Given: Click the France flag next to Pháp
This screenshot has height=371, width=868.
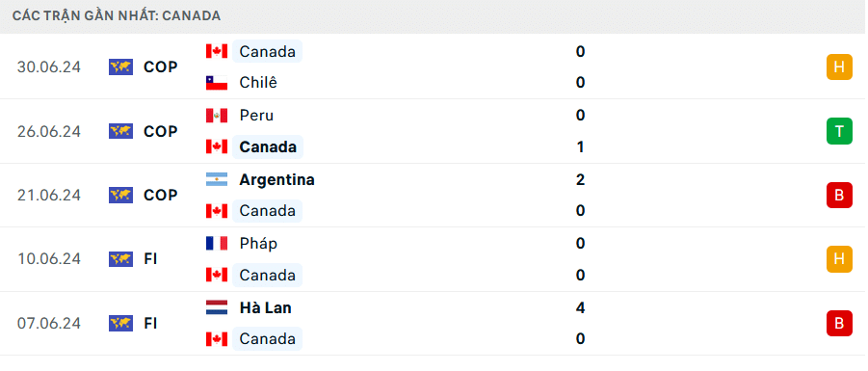Looking at the screenshot, I should tap(217, 244).
